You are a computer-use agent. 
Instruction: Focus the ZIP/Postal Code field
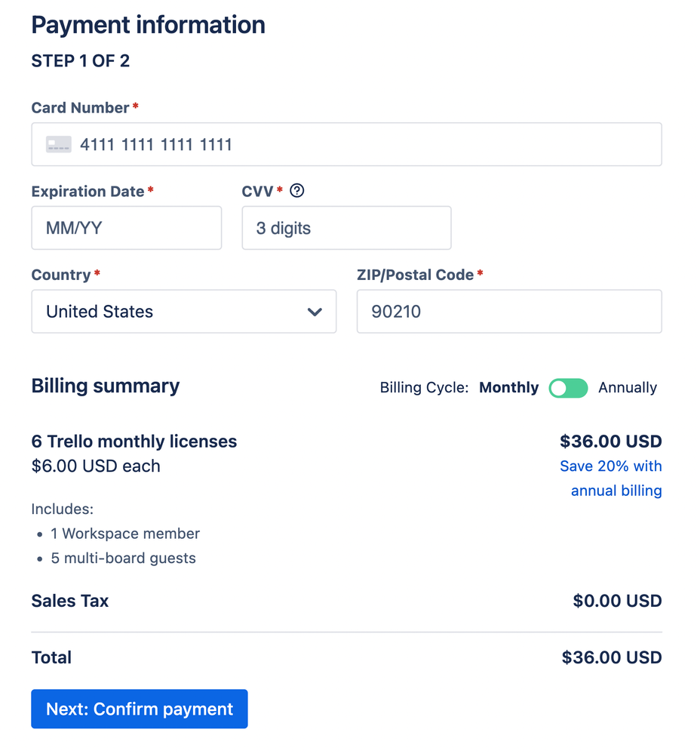click(x=509, y=312)
